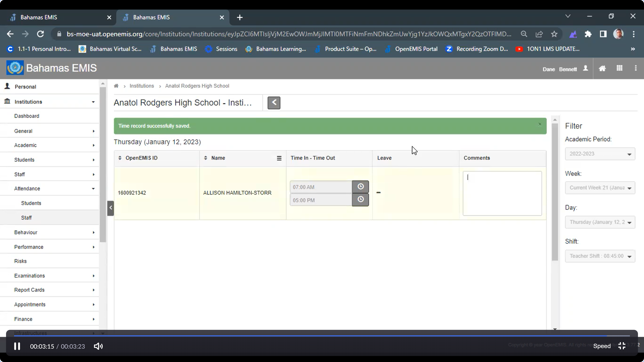Screen dimensions: 644x362
Task: Mute the video volume icon
Action: (x=98, y=346)
